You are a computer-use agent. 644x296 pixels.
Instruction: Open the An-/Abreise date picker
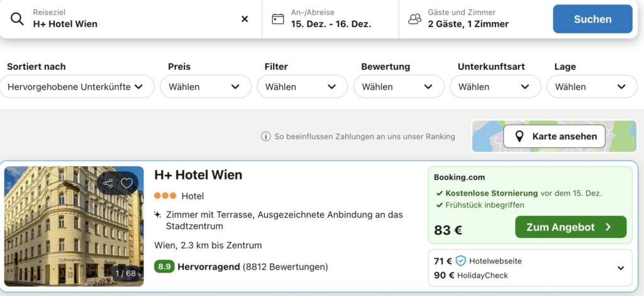[x=330, y=19]
